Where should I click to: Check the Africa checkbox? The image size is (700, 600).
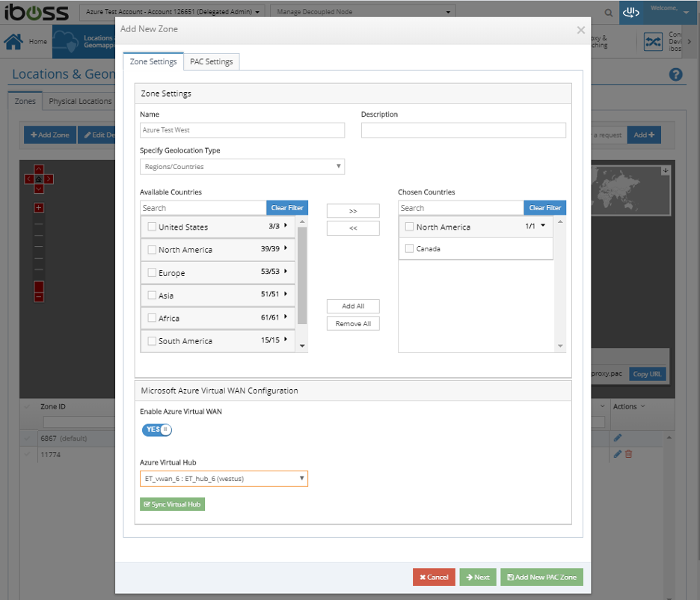(x=152, y=318)
